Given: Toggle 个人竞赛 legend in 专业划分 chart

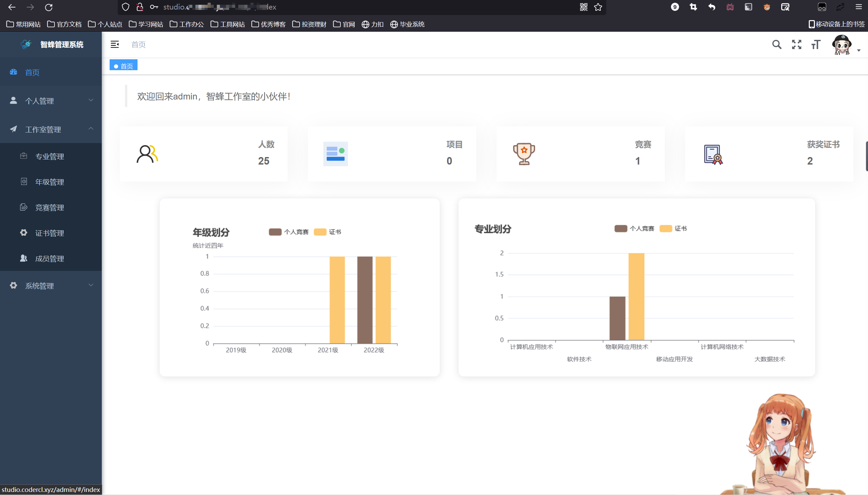Looking at the screenshot, I should (634, 229).
